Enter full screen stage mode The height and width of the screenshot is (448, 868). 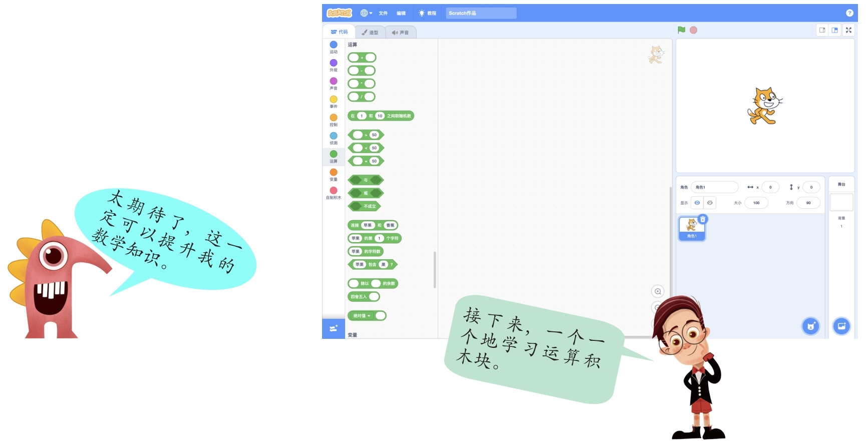tap(848, 30)
